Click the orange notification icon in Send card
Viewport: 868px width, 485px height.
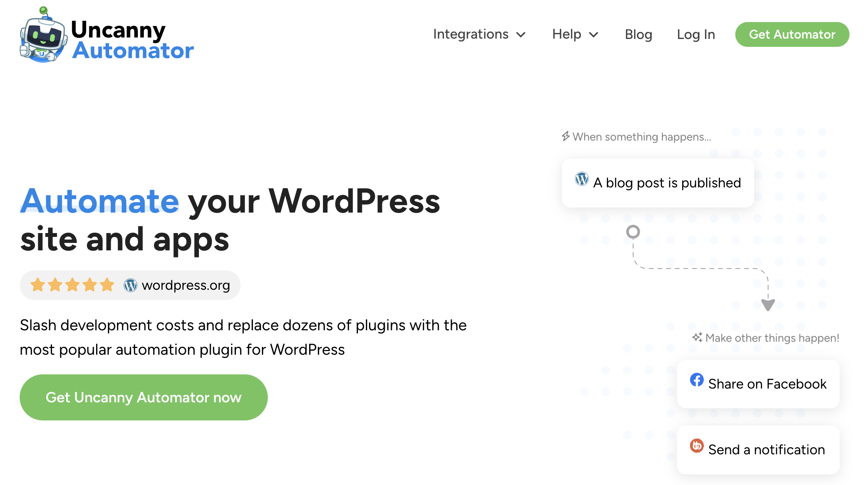click(x=697, y=446)
